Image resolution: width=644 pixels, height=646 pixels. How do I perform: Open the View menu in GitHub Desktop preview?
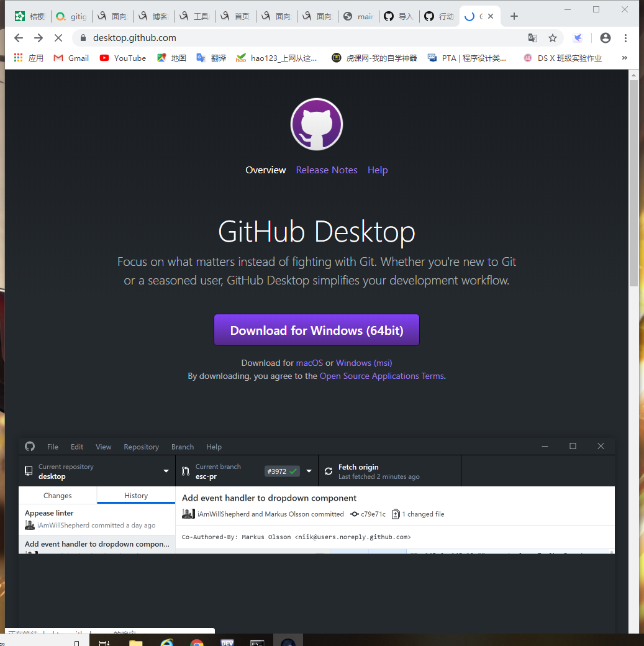pyautogui.click(x=104, y=447)
